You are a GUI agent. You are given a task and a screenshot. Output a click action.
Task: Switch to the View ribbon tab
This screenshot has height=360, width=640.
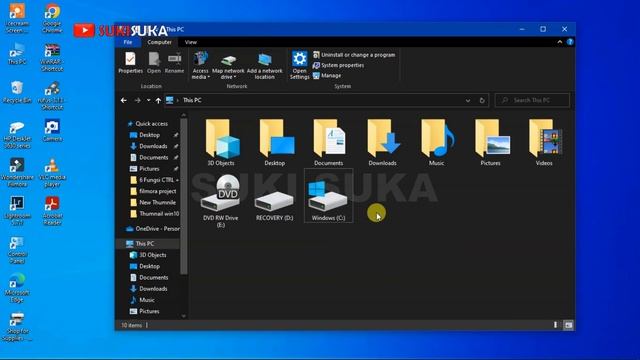coord(191,42)
